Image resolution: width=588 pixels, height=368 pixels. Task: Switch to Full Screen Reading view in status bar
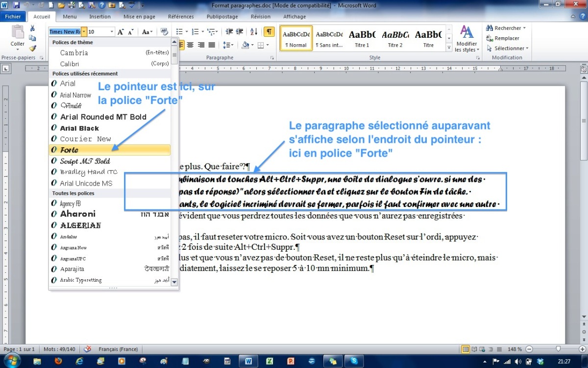coord(475,349)
